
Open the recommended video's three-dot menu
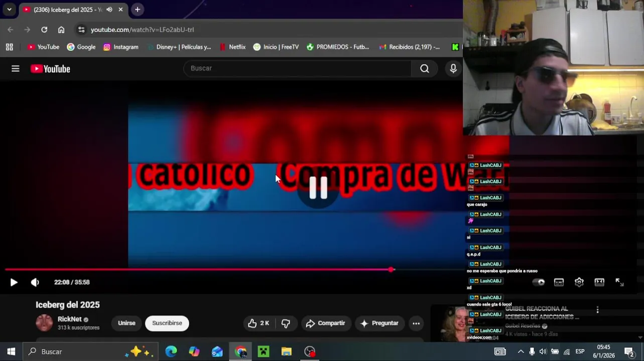pos(597,310)
